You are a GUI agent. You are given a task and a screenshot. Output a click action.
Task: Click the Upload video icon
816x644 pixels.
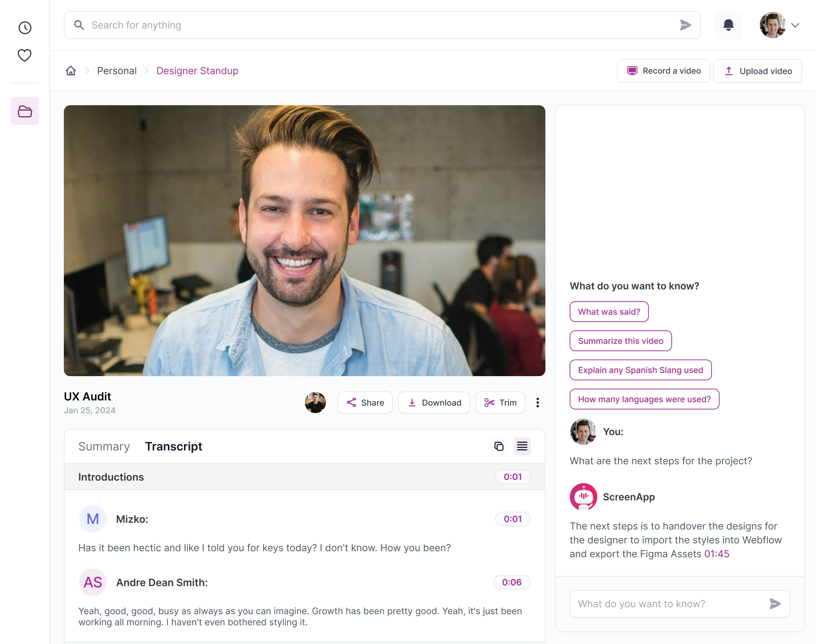729,71
